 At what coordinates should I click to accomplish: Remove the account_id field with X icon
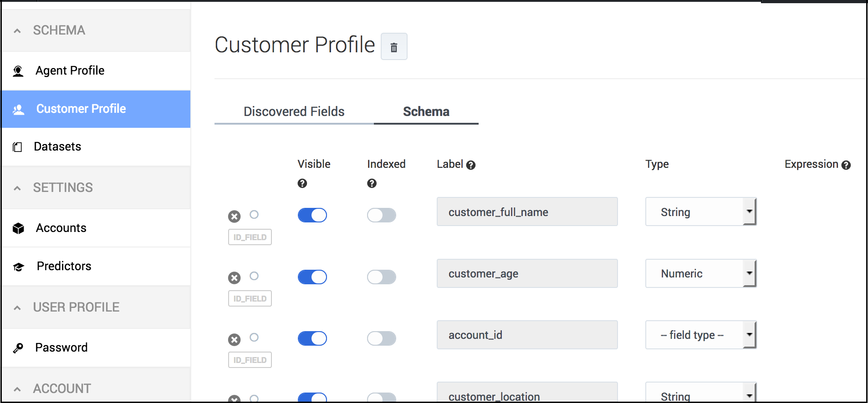[234, 340]
